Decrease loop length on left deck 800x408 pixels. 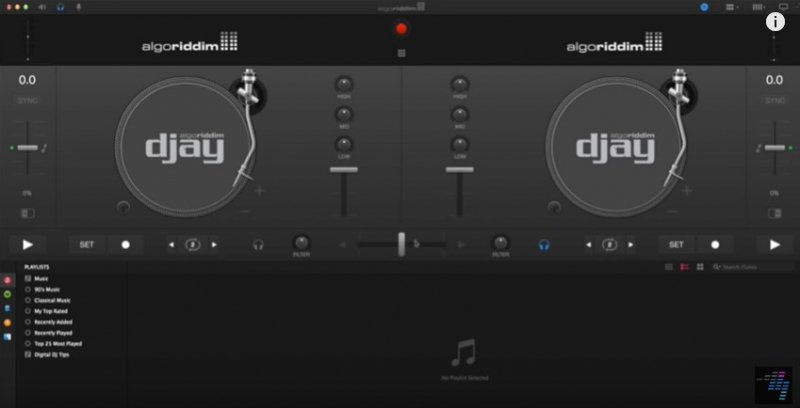coord(171,245)
